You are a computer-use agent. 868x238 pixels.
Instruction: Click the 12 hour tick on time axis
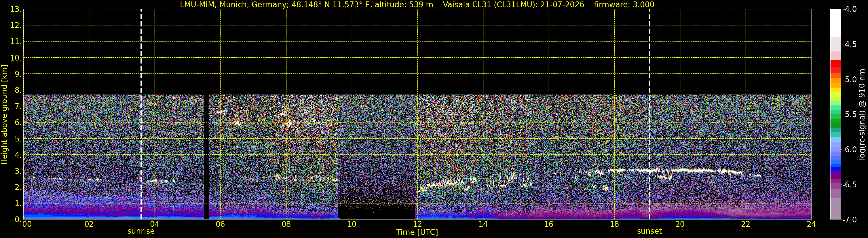[417, 224]
